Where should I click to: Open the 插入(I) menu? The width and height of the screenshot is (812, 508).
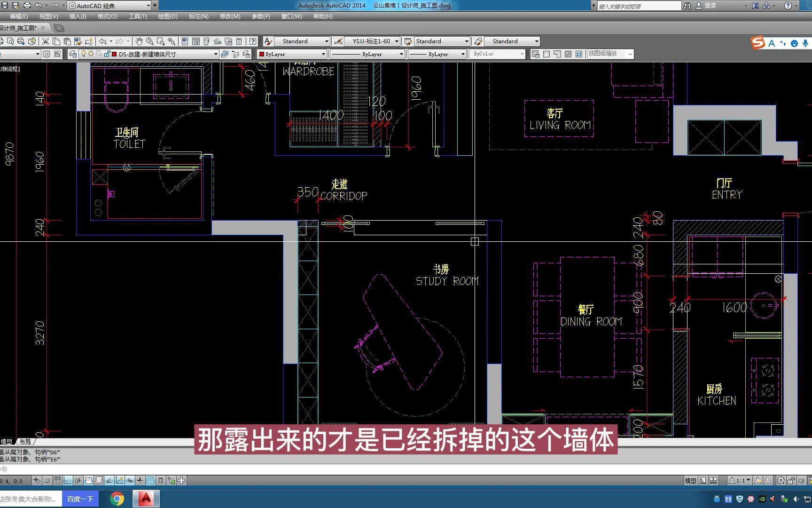point(78,16)
